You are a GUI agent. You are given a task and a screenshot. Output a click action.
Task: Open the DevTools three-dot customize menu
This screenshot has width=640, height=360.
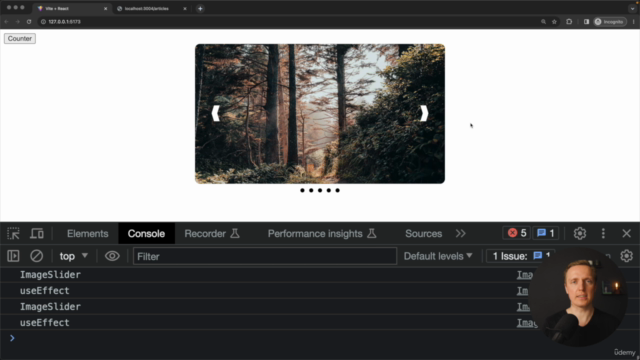click(x=603, y=233)
